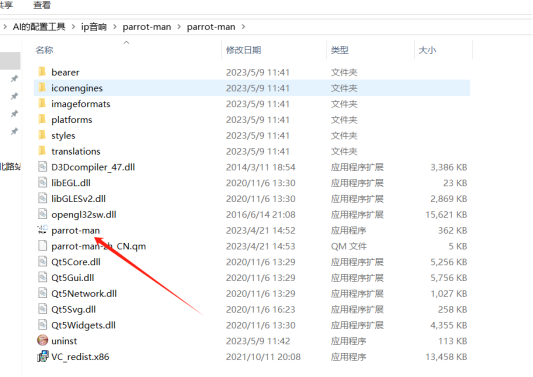Select the translations folder icon
Image resolution: width=533 pixels, height=377 pixels.
(x=42, y=151)
